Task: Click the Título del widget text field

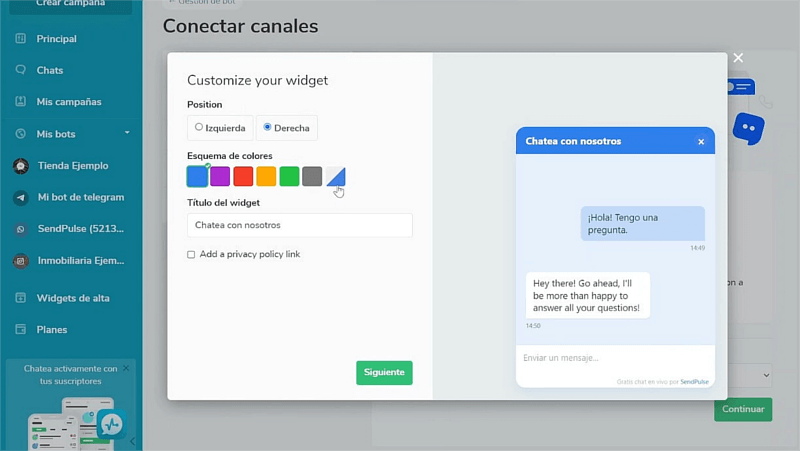Action: tap(300, 225)
